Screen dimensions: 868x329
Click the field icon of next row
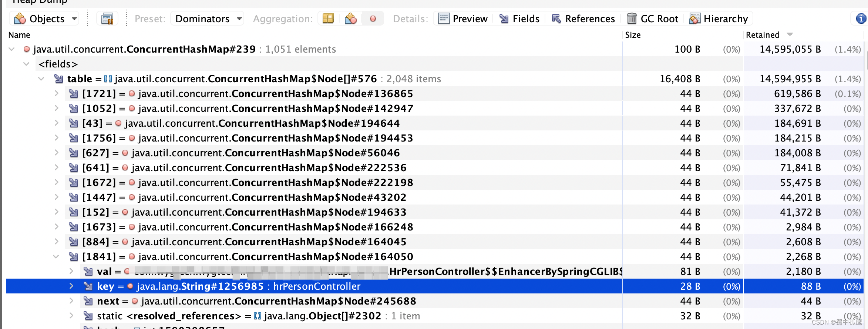(88, 301)
